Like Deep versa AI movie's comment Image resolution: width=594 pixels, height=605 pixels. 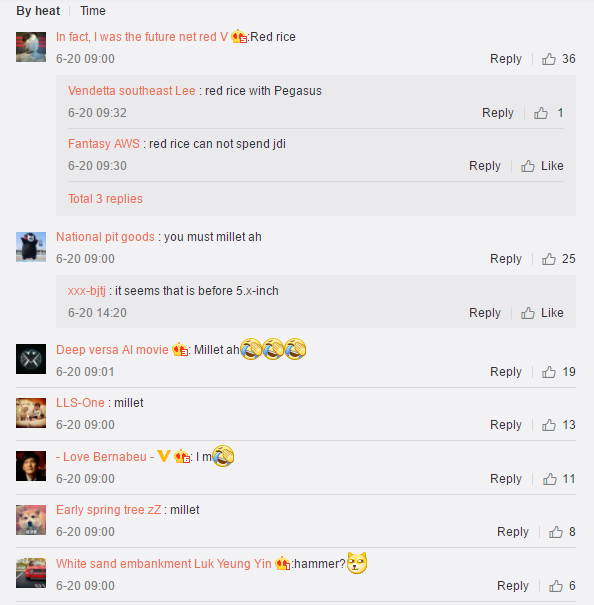(548, 372)
